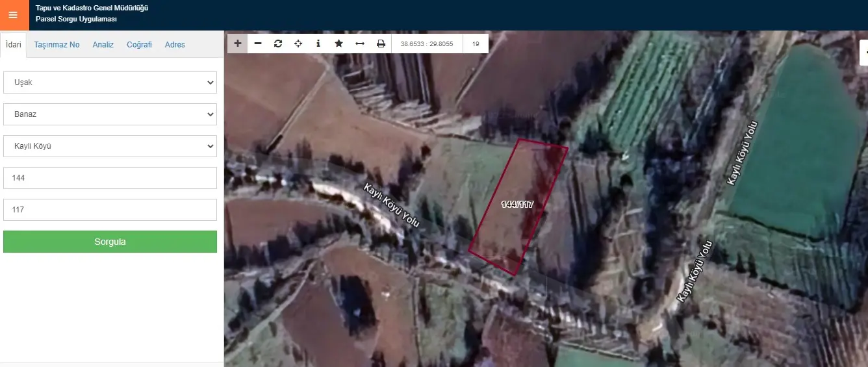The image size is (868, 367).
Task: Click the Tapu ve Kadastro Genel Müdürlüğü title
Action: [x=92, y=8]
